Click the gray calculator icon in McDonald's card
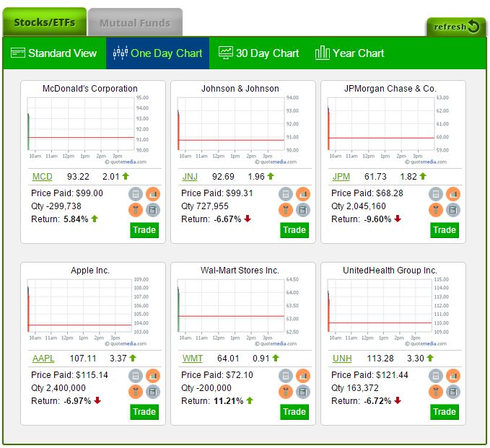 (152, 210)
